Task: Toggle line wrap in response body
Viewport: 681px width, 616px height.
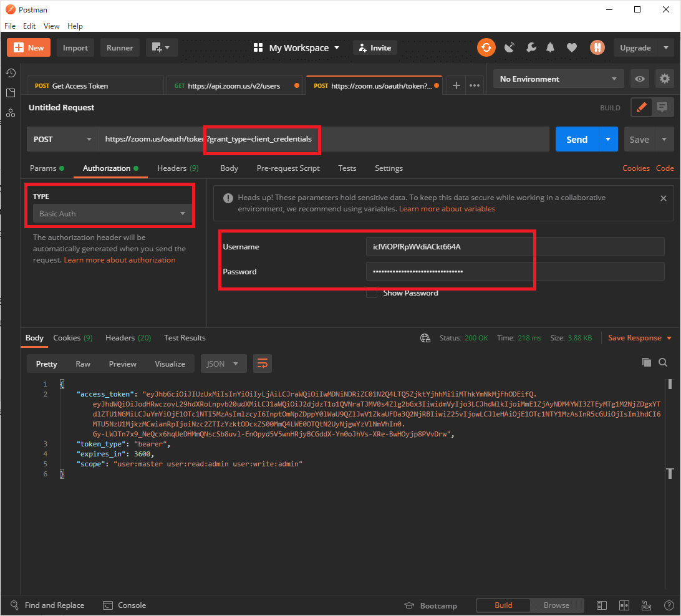Action: 263,363
